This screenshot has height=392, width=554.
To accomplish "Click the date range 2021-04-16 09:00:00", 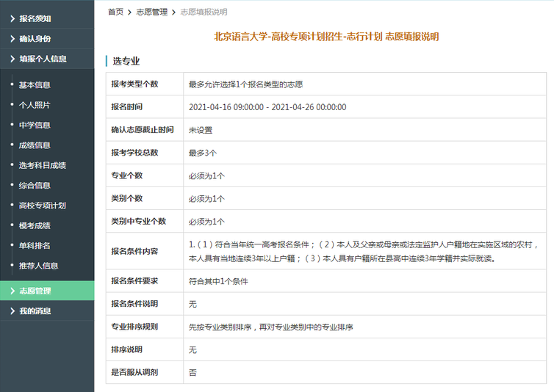I will (267, 107).
